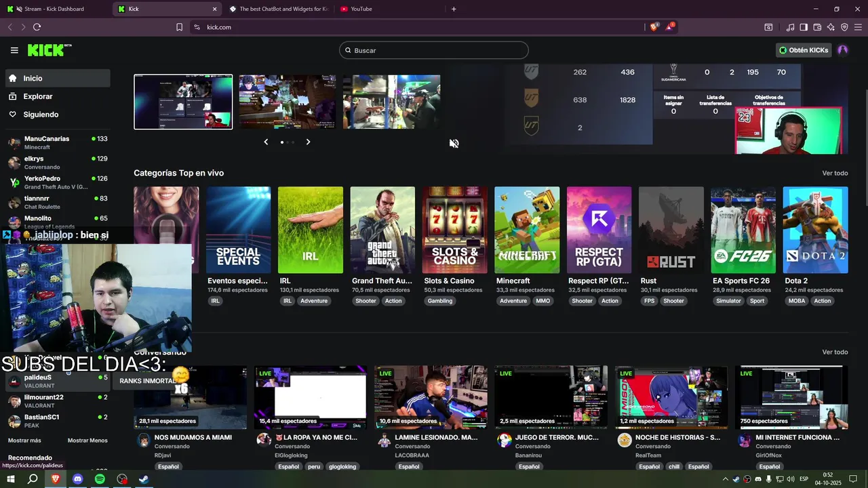Click the Buscar search field
The image size is (868, 488).
point(434,50)
